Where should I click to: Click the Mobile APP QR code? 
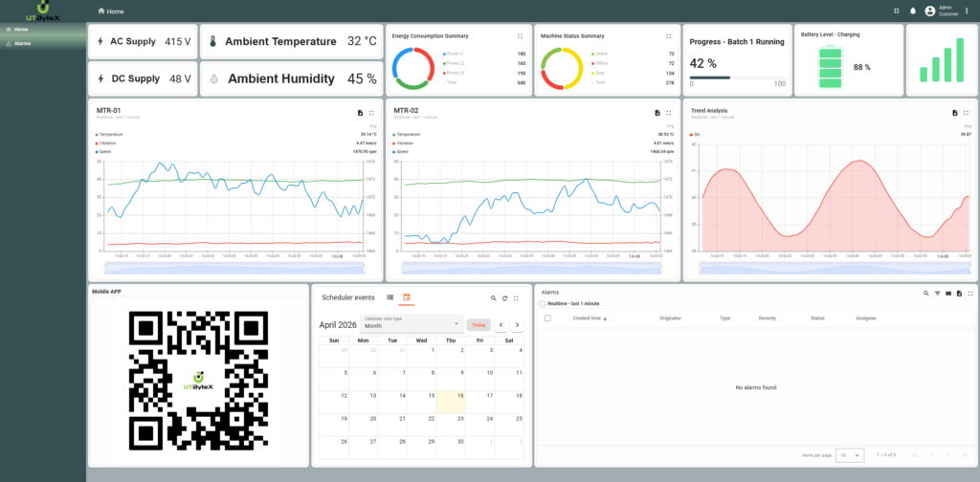click(199, 381)
